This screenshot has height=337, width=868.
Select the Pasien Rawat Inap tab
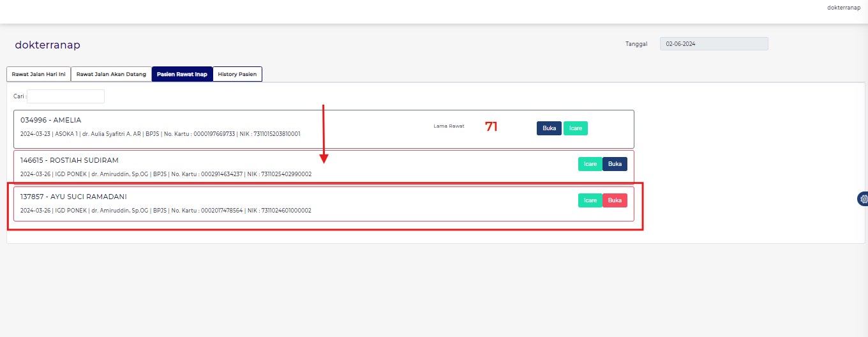pos(182,74)
